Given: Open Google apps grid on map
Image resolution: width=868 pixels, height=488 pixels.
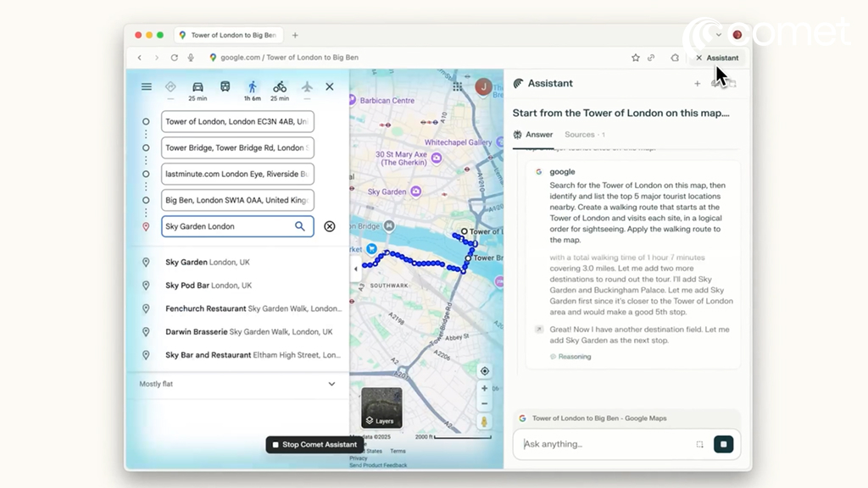Looking at the screenshot, I should pos(457,86).
